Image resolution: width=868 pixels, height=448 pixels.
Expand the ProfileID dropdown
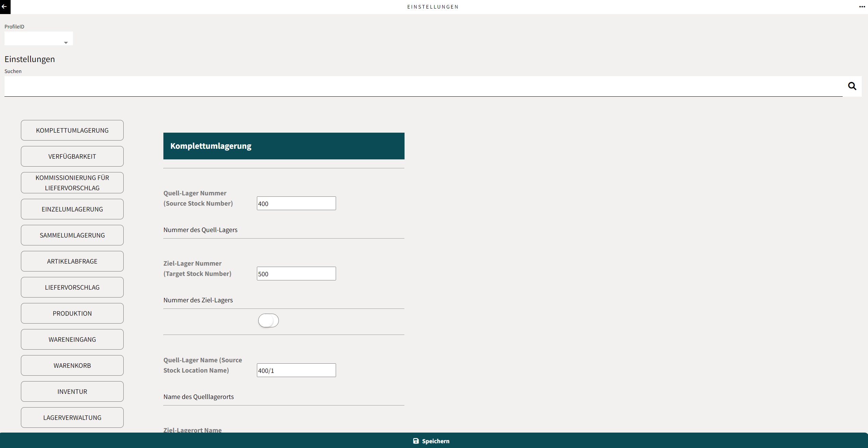tap(38, 39)
